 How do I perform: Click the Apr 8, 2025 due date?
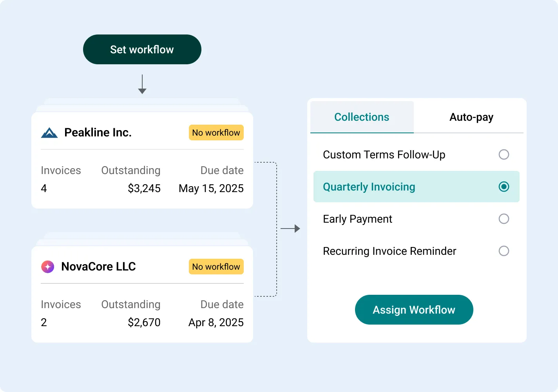point(216,323)
